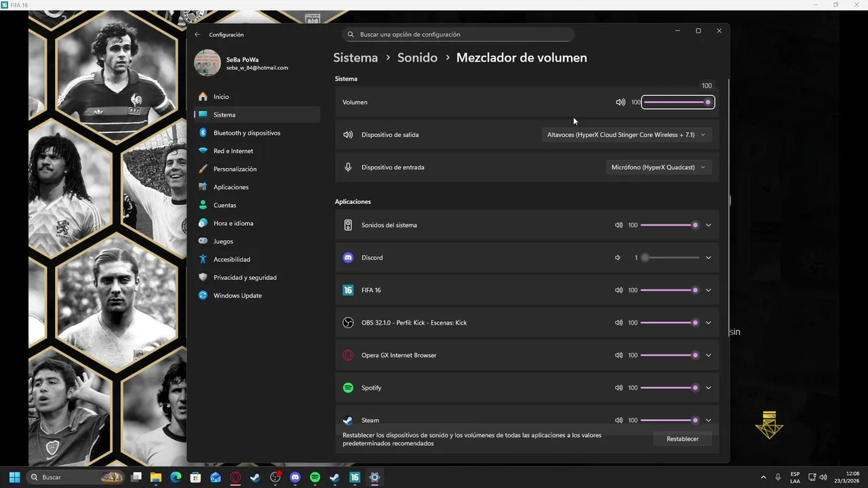Mute Steam speaker icon in mixer
This screenshot has height=488, width=868.
(x=618, y=420)
